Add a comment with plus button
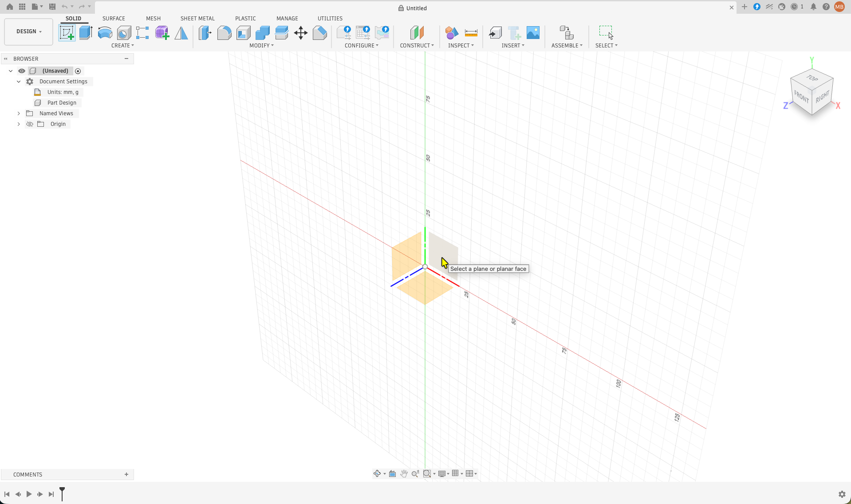 tap(126, 474)
